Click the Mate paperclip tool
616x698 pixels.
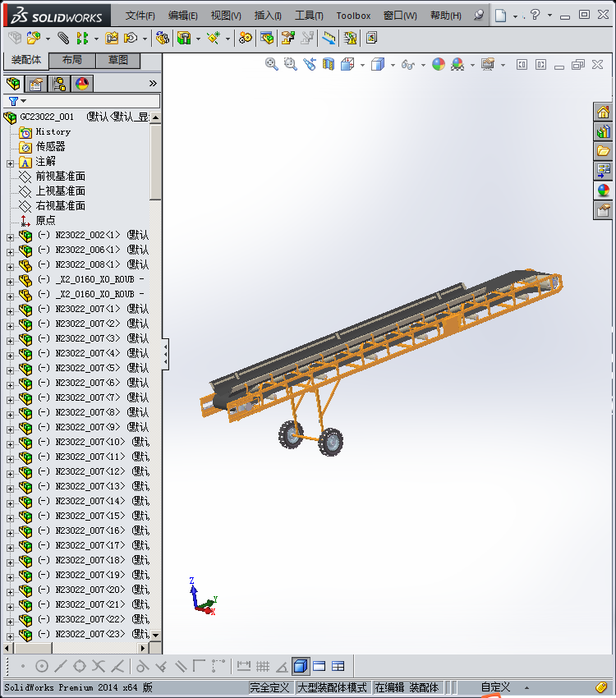63,39
